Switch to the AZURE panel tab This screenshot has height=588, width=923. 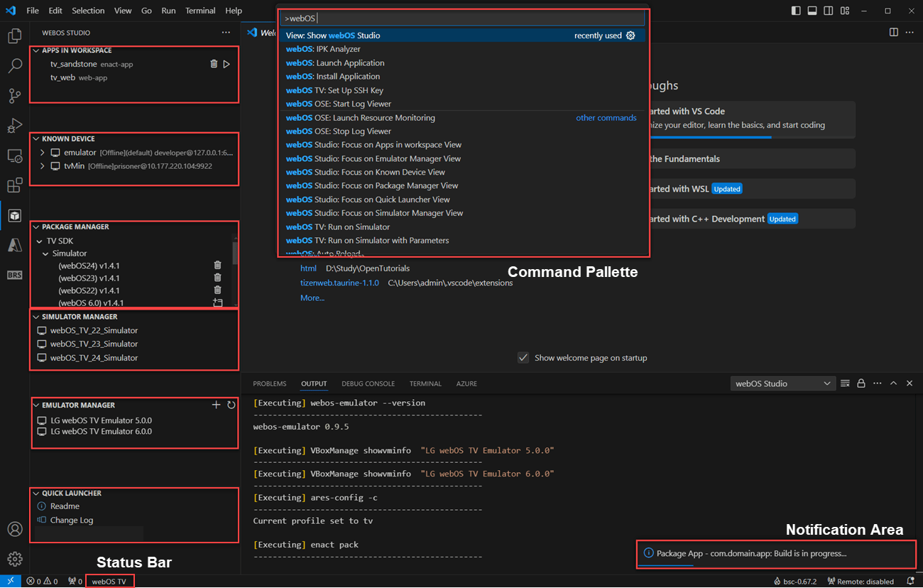tap(466, 383)
